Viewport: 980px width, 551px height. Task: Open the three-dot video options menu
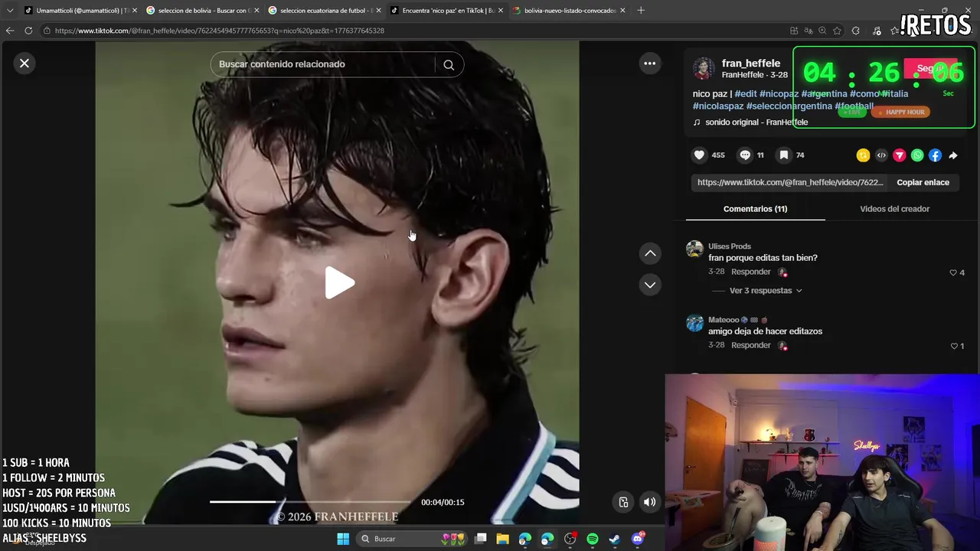coord(650,64)
